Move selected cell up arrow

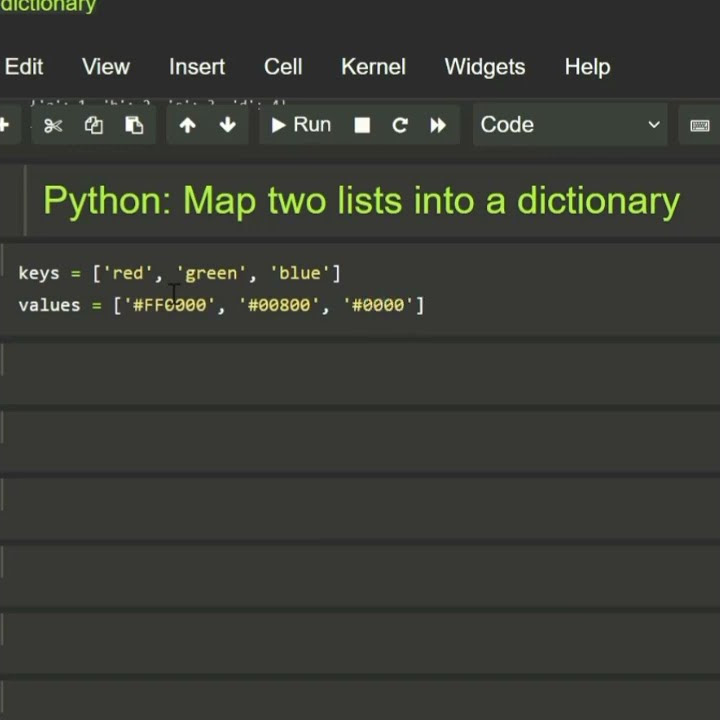(x=187, y=125)
